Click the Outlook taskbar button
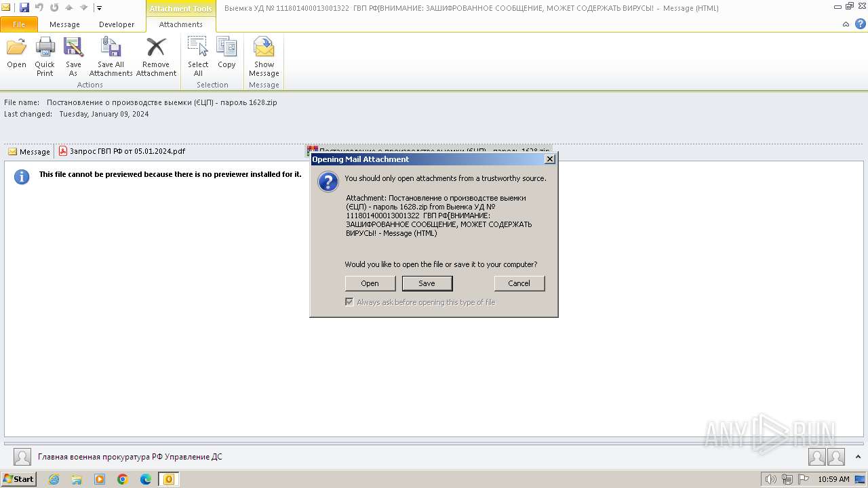 point(169,479)
